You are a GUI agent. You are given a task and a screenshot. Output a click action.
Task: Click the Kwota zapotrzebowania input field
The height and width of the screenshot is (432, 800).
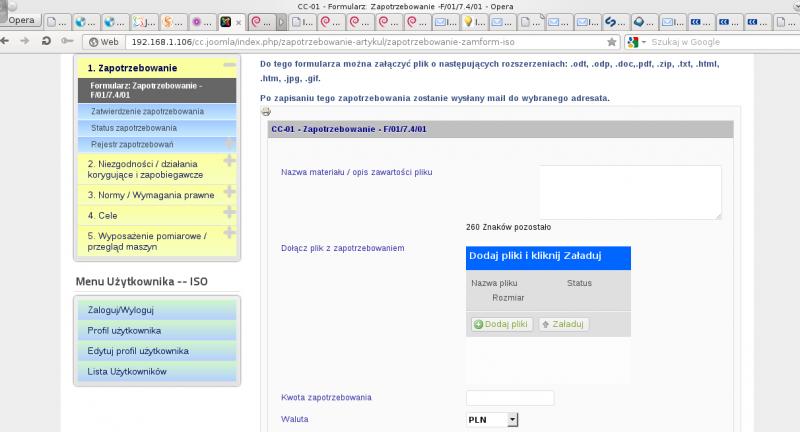point(510,398)
